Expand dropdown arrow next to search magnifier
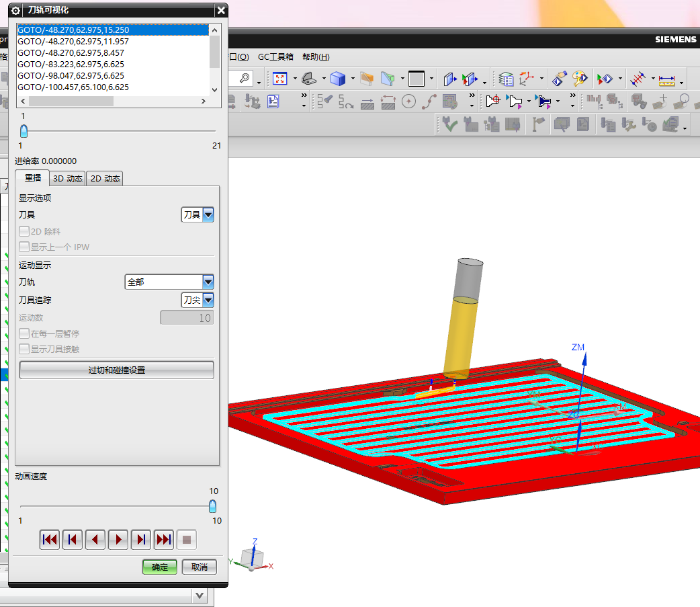 259,82
